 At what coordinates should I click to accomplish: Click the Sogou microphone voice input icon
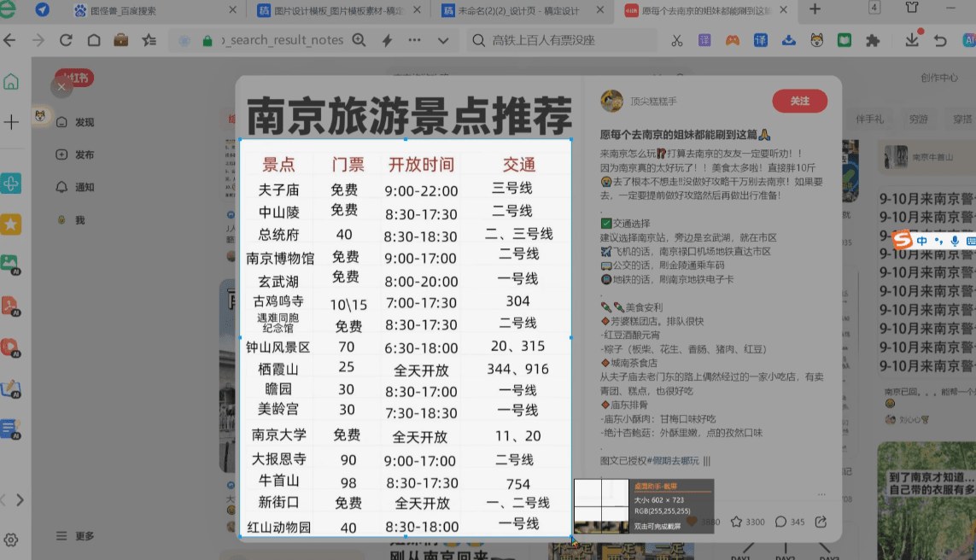pos(955,241)
